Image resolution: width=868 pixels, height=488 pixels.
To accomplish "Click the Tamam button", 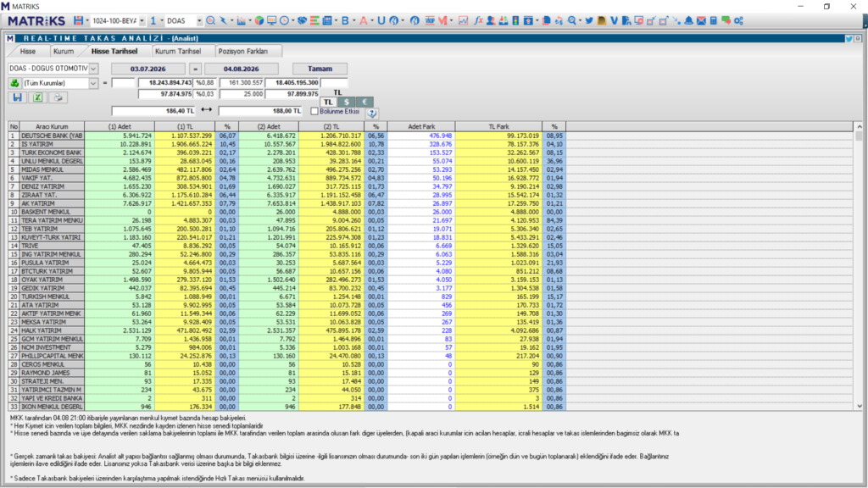I will click(x=320, y=69).
